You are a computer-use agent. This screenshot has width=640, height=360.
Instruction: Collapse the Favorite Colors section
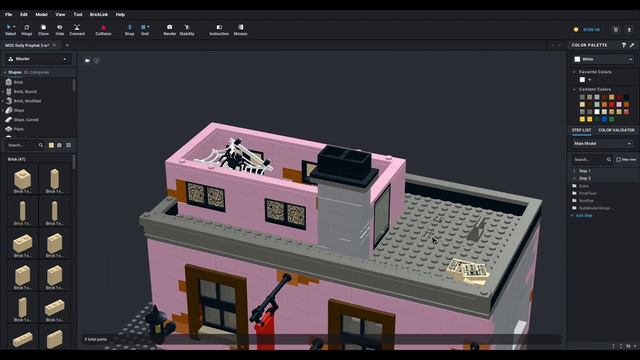[x=574, y=72]
